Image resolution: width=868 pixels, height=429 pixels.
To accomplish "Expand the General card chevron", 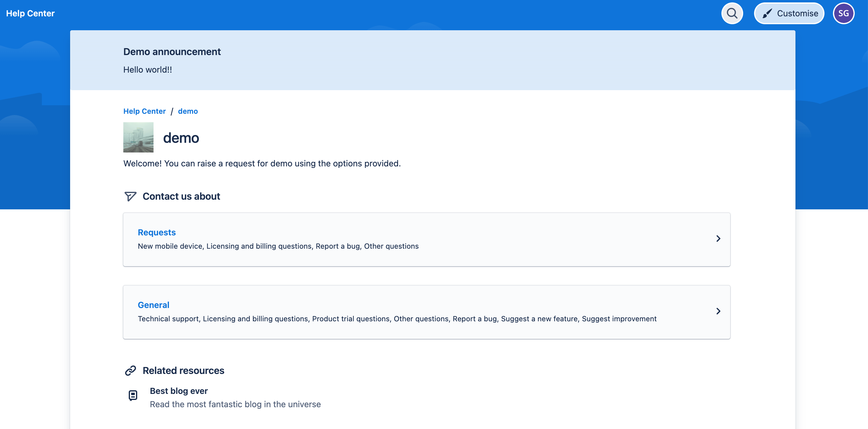I will click(x=718, y=311).
